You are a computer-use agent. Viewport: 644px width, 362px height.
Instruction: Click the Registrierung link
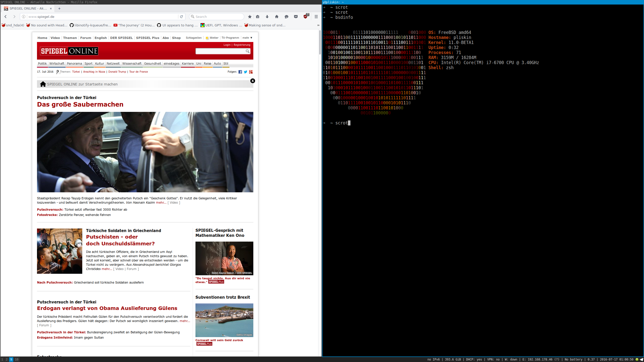pos(242,45)
